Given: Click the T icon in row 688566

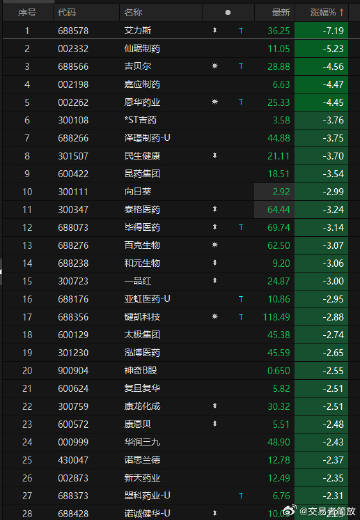Looking at the screenshot, I should 241,67.
